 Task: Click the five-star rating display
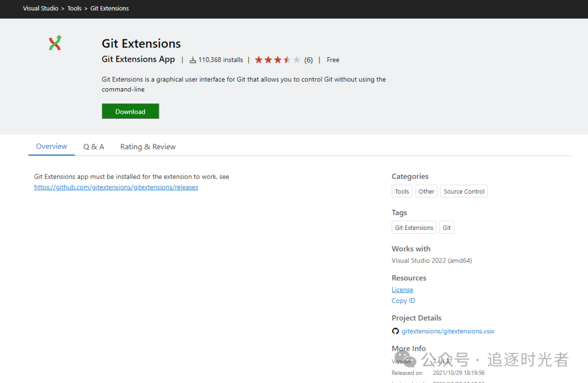click(277, 60)
